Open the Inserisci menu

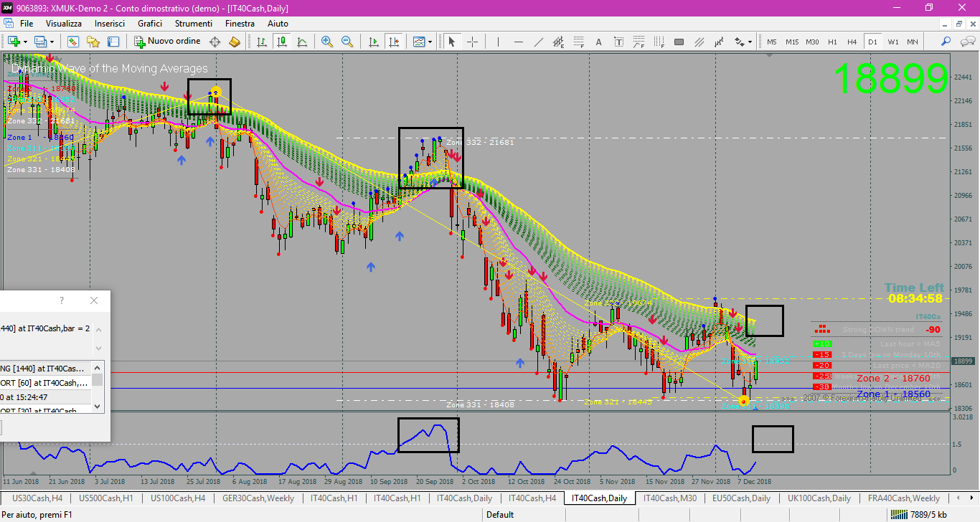tap(110, 24)
